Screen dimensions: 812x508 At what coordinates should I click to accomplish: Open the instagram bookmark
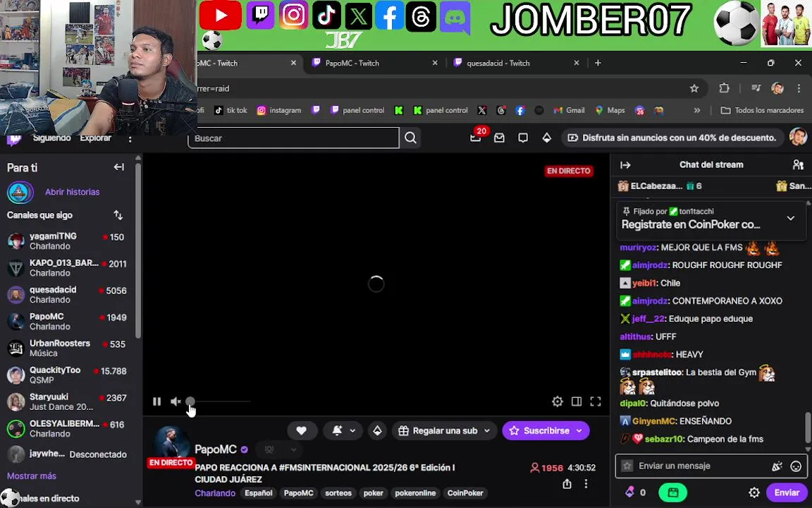tap(279, 110)
